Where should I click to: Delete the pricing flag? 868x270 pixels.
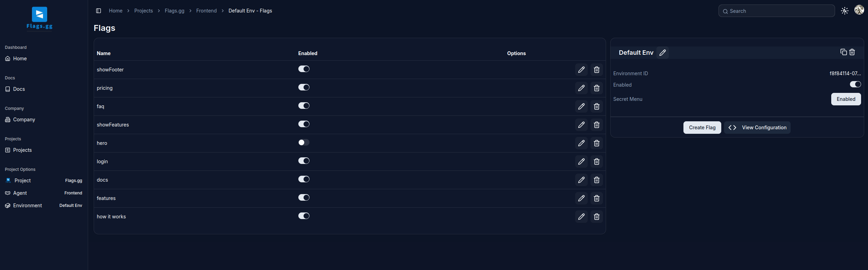[597, 88]
